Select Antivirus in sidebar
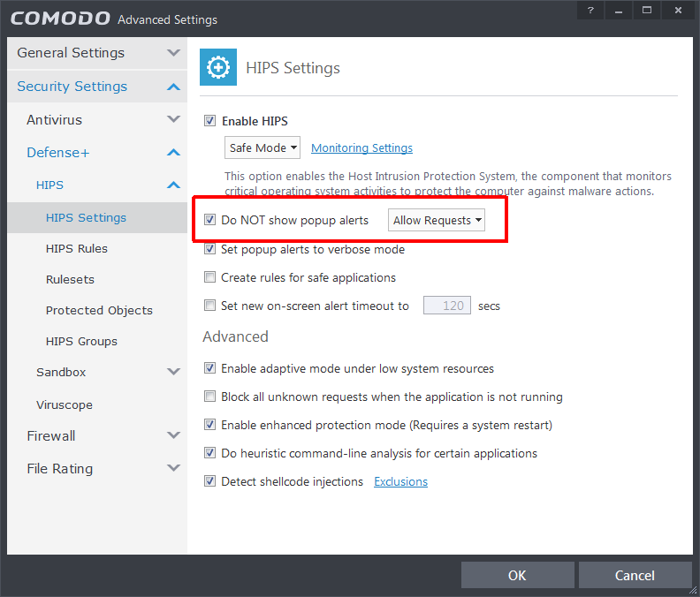Image resolution: width=700 pixels, height=597 pixels. [x=54, y=119]
